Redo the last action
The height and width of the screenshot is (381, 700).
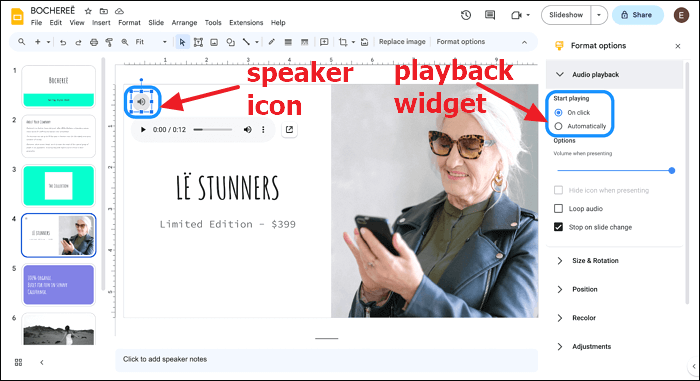(x=78, y=42)
